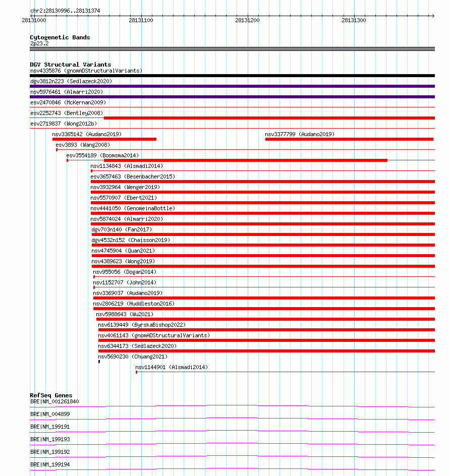Click the RefSeq Genes track title
The image size is (449, 476).
coord(51,395)
